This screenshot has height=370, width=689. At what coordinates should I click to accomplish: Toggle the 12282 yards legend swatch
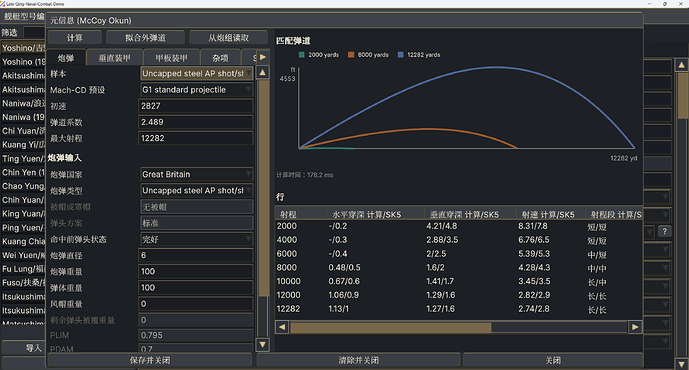[x=400, y=55]
